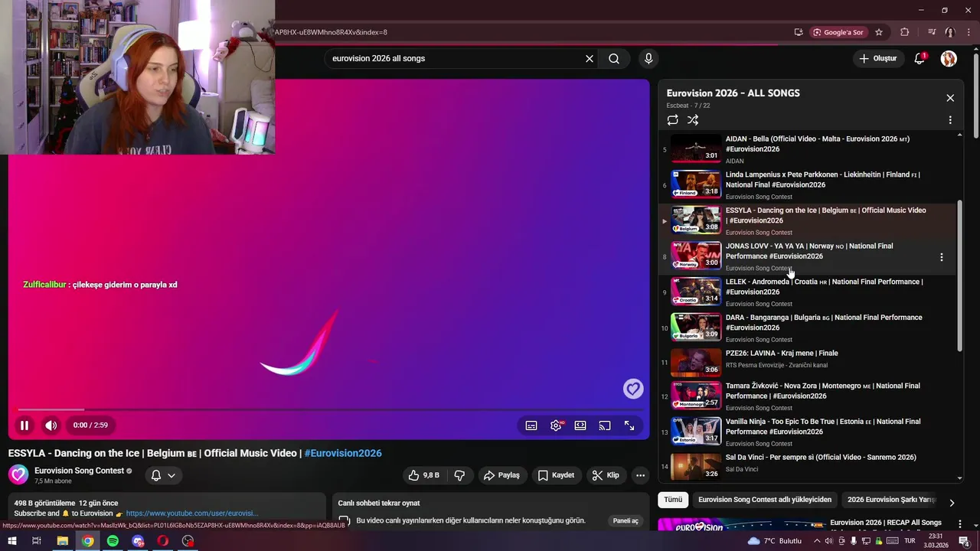
Task: Dislike the video thumbs-down button
Action: pyautogui.click(x=459, y=475)
